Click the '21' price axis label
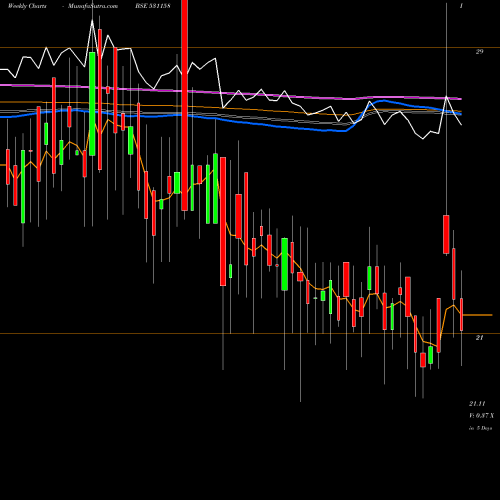Image resolution: width=500 pixels, height=500 pixels. (479, 338)
